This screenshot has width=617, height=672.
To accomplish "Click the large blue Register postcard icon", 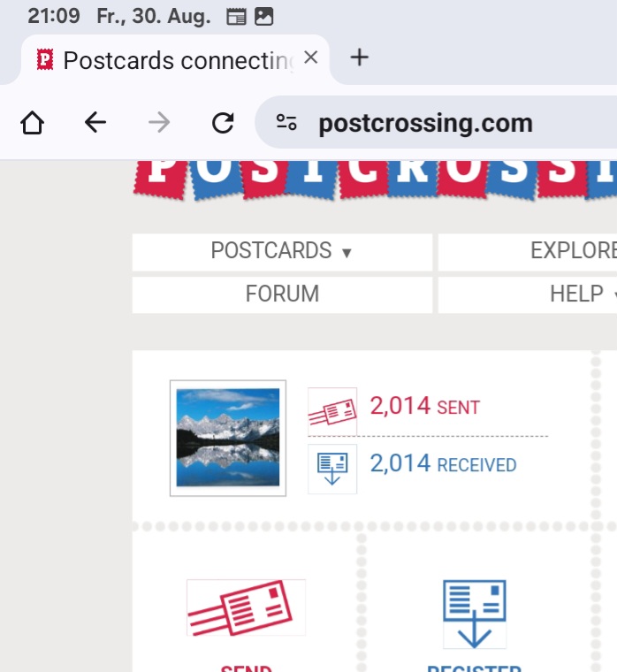I will [475, 613].
